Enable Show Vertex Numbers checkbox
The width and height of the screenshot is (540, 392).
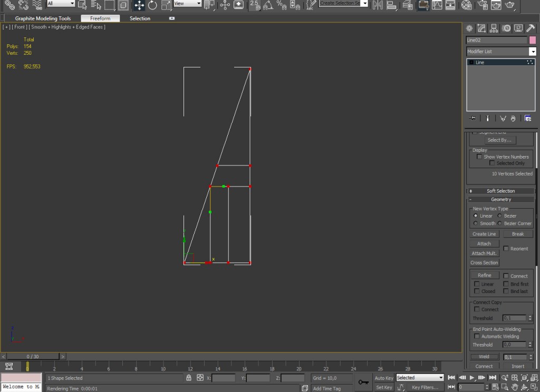(479, 156)
